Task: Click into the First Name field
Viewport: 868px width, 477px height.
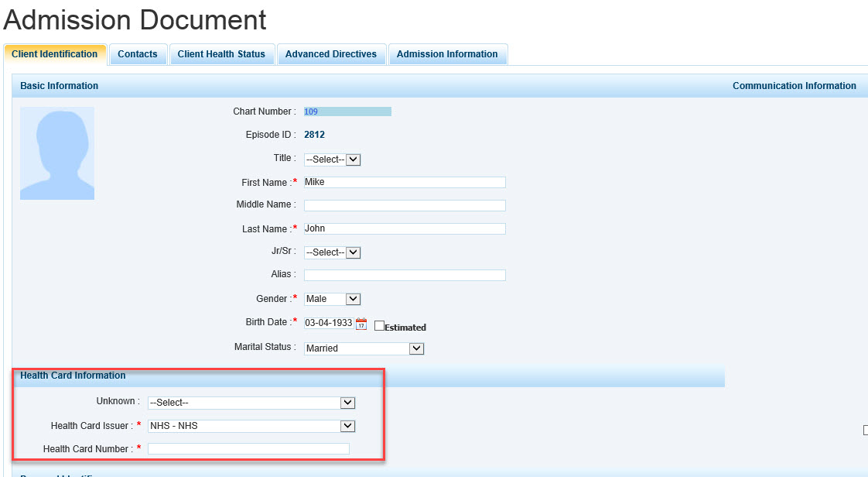Action: 405,183
